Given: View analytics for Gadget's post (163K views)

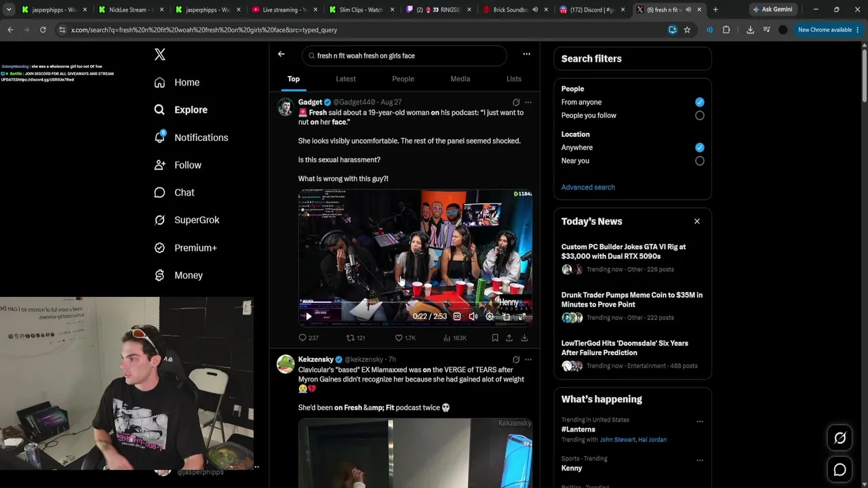Looking at the screenshot, I should [454, 338].
